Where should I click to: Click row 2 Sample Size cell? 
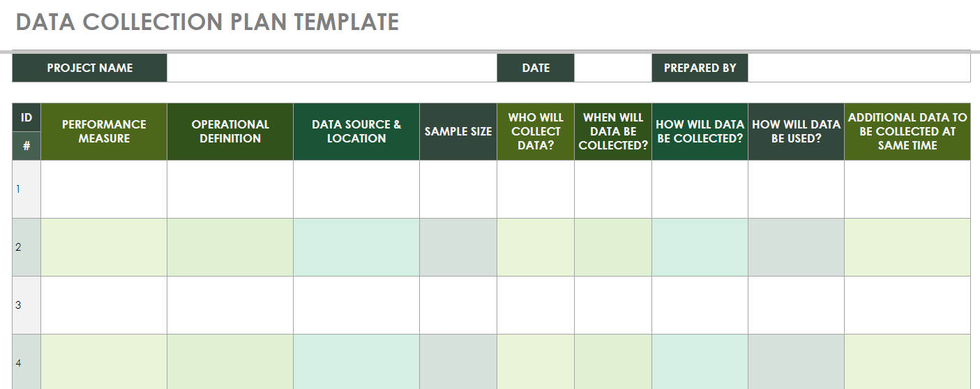tap(458, 247)
